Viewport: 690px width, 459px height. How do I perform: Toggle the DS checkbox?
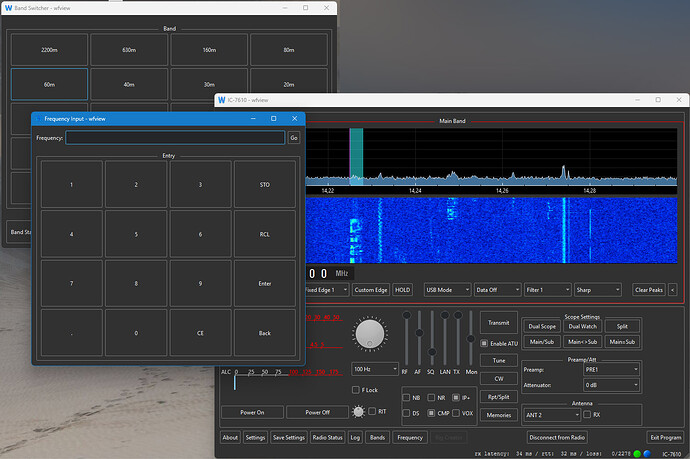[406, 413]
